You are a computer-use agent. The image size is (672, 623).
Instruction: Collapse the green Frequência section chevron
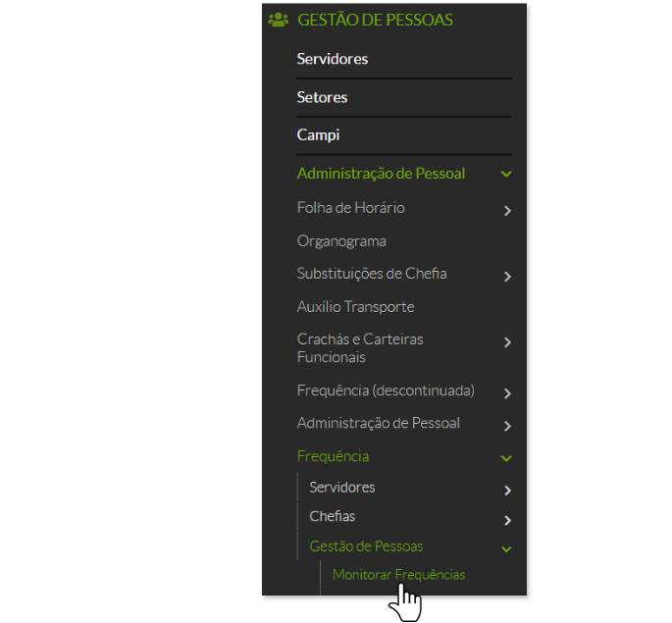(x=506, y=458)
